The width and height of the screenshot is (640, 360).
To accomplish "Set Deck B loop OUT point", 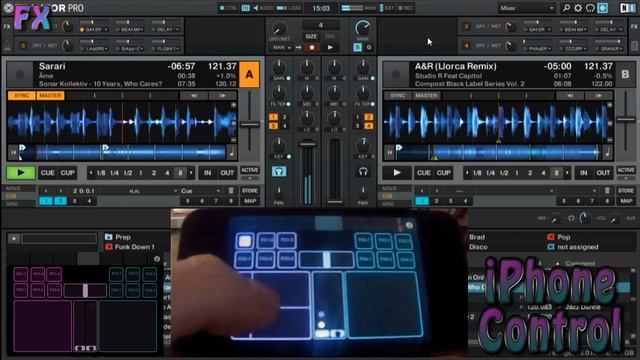I will pos(603,173).
